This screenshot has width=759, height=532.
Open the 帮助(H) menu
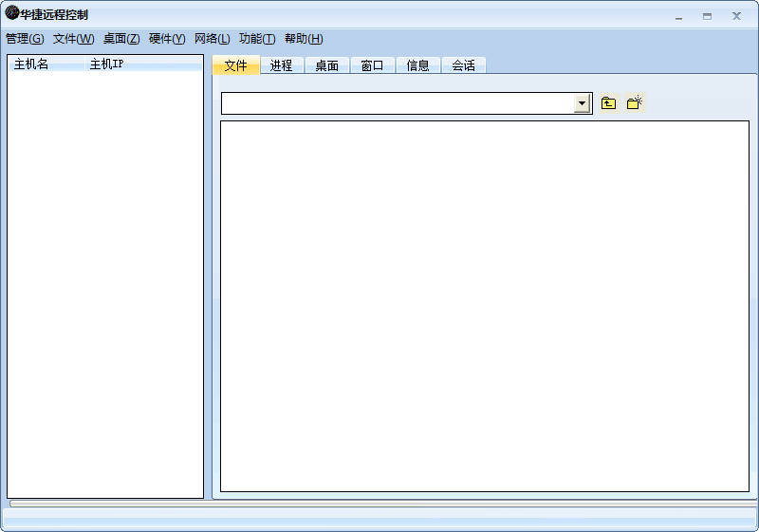tap(304, 39)
